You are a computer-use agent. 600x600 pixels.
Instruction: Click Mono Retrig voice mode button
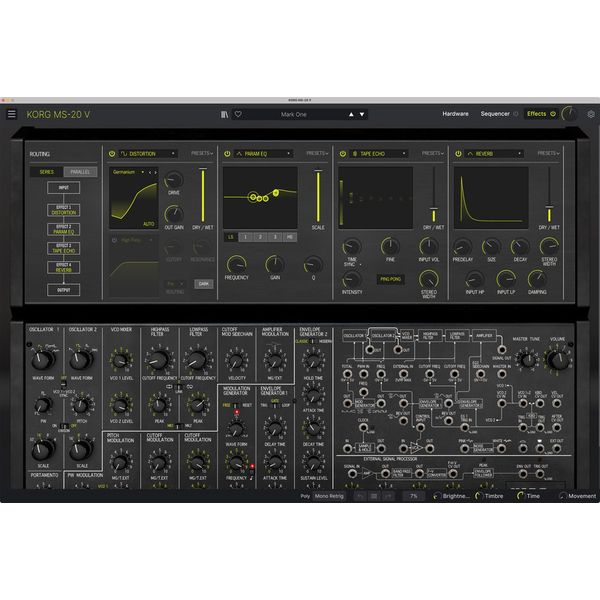point(329,496)
